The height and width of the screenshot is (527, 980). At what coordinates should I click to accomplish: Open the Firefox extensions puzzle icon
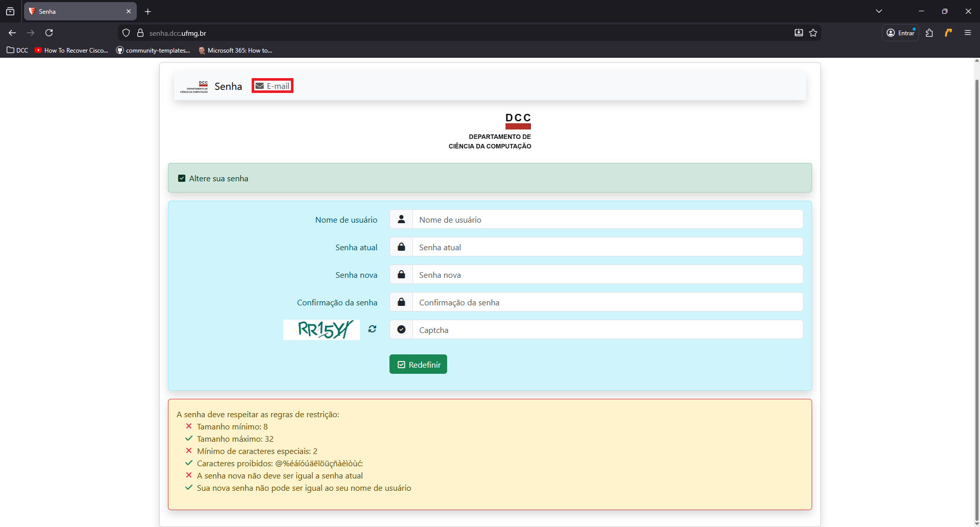[x=929, y=33]
